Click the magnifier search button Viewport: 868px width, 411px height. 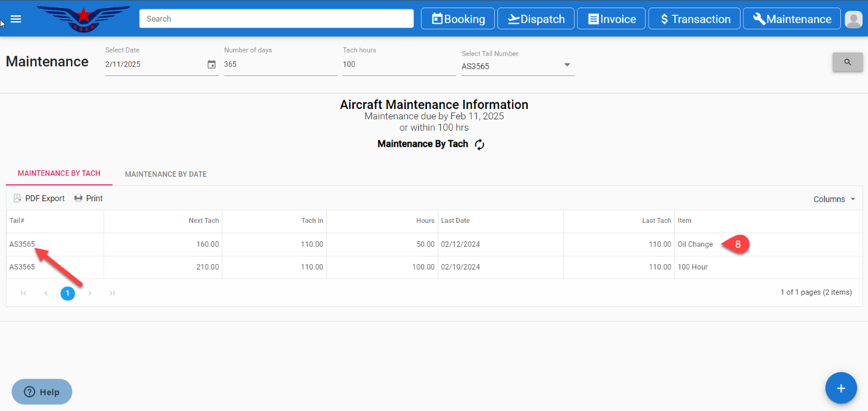point(847,62)
